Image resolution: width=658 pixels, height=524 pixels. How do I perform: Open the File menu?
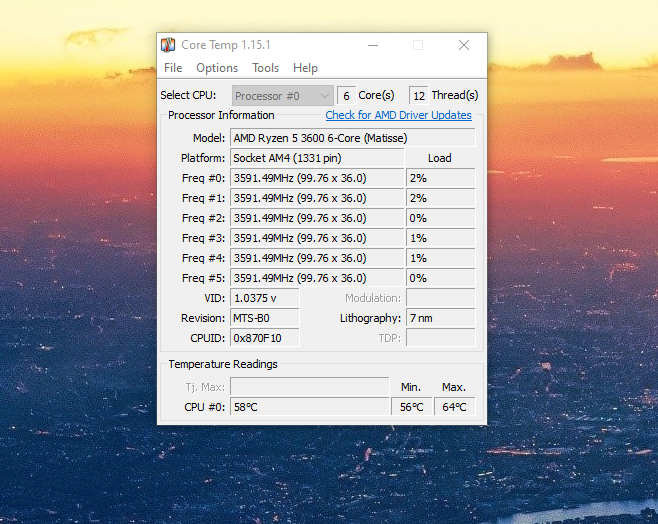[173, 68]
